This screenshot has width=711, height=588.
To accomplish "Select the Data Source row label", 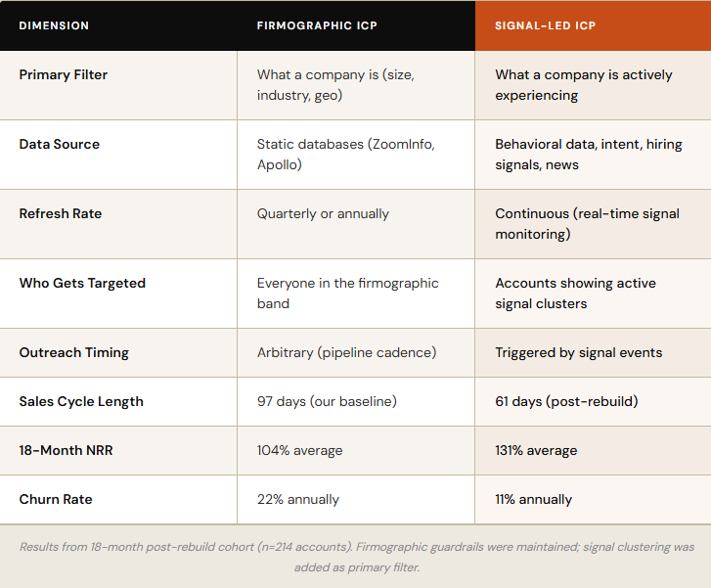I will click(60, 144).
